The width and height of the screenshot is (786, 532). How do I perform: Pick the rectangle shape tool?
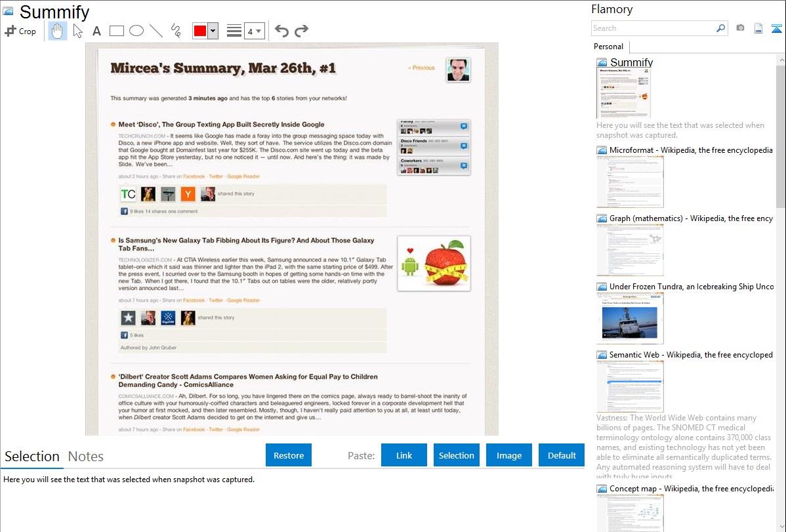pos(116,31)
